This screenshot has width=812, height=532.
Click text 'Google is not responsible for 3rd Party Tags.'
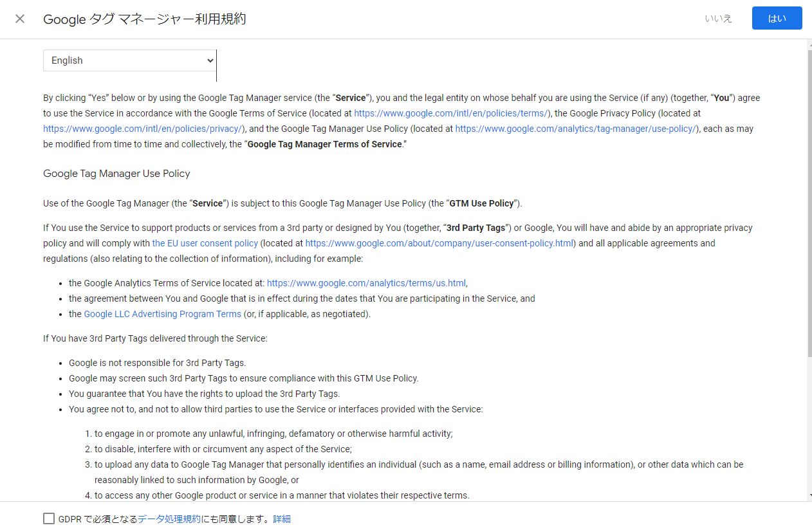pyautogui.click(x=157, y=363)
